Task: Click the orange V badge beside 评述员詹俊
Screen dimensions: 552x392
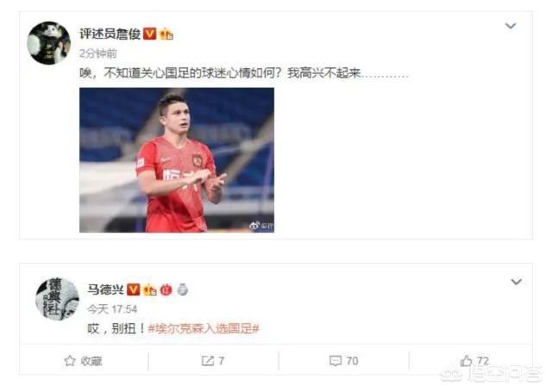Action: click(149, 34)
